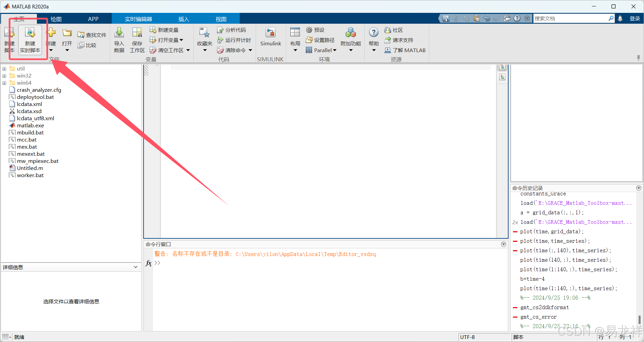
Task: Open Command Window (命令行窗口) actions menu
Action: [x=503, y=244]
